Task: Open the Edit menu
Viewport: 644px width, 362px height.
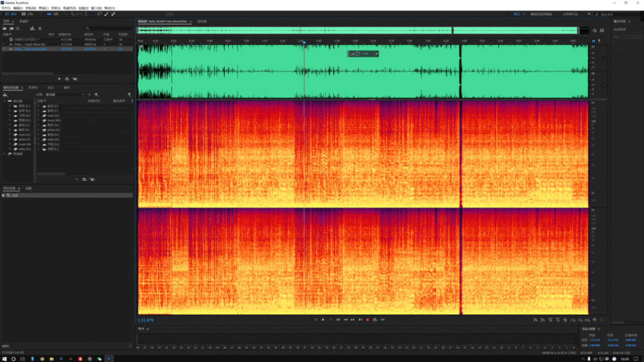Action: click(18, 8)
